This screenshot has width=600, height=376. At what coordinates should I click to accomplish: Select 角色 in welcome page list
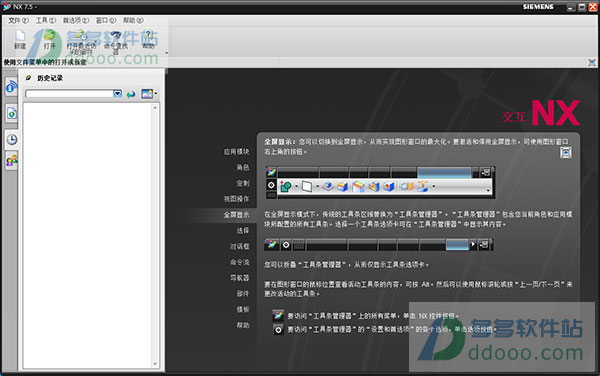[243, 168]
